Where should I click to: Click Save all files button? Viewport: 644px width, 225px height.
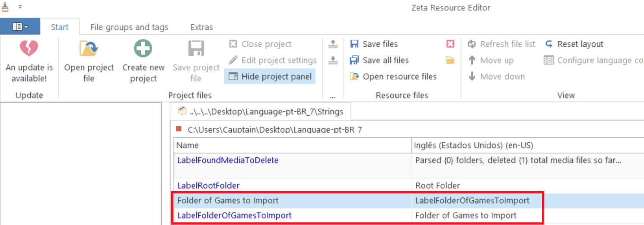pos(379,60)
